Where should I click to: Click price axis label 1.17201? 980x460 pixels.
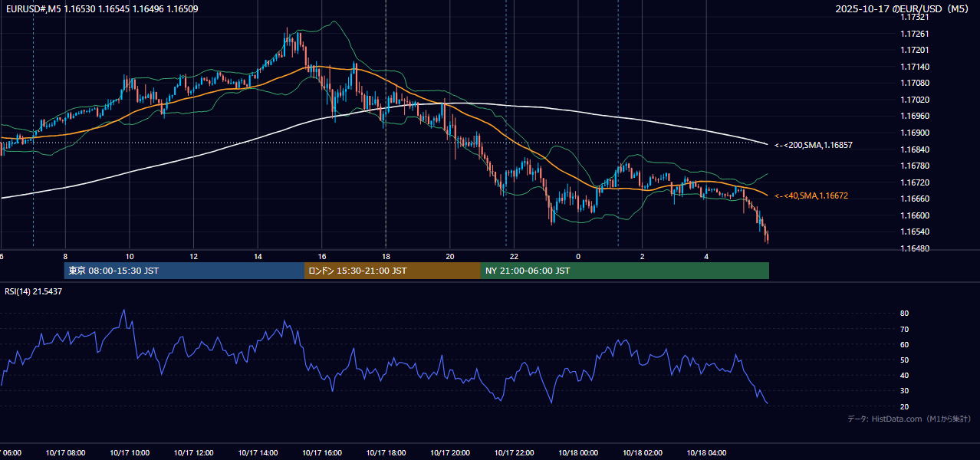(914, 50)
